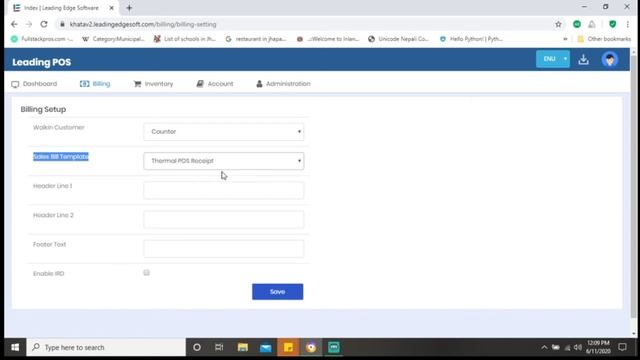Show hidden system tray icons

click(544, 347)
